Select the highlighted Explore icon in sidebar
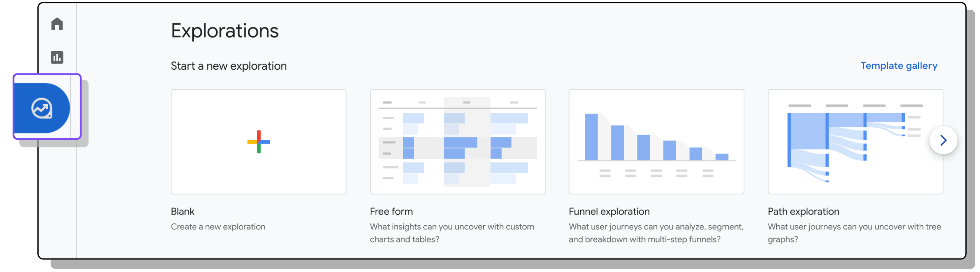 pyautogui.click(x=42, y=108)
